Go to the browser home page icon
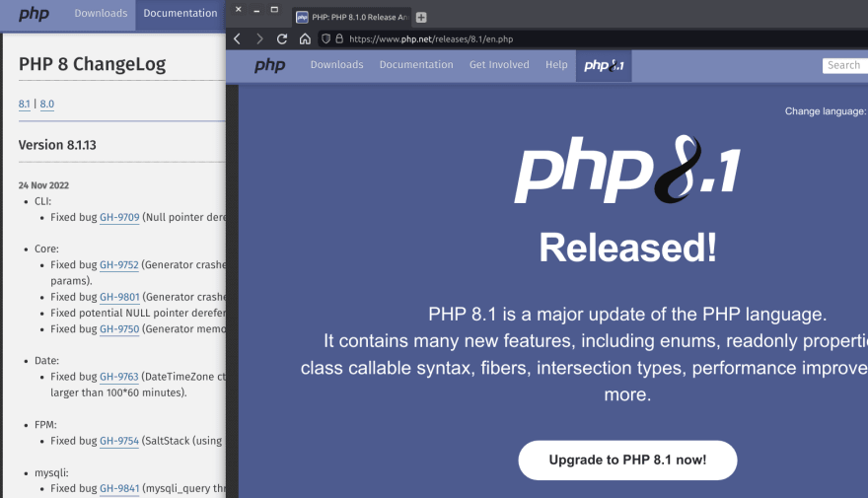 305,38
